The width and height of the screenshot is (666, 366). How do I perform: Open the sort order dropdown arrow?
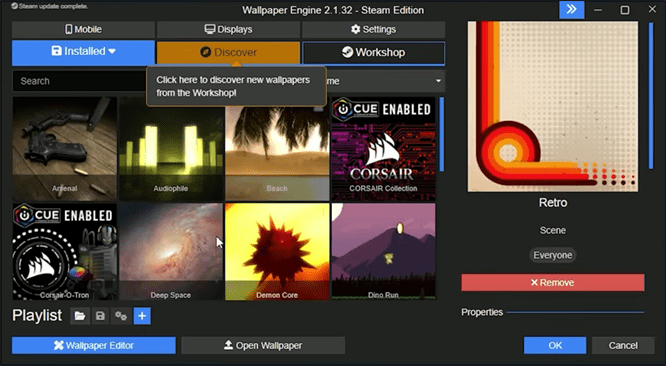pyautogui.click(x=438, y=81)
